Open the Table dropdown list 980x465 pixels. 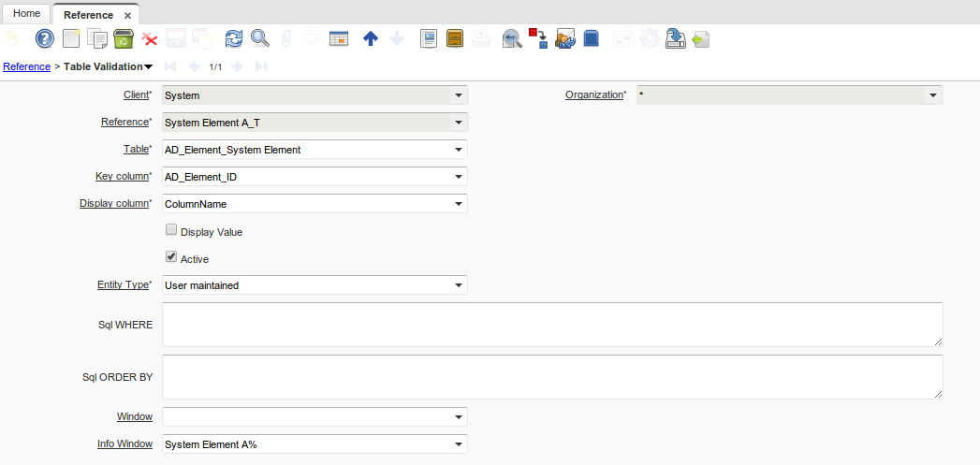tap(458, 150)
